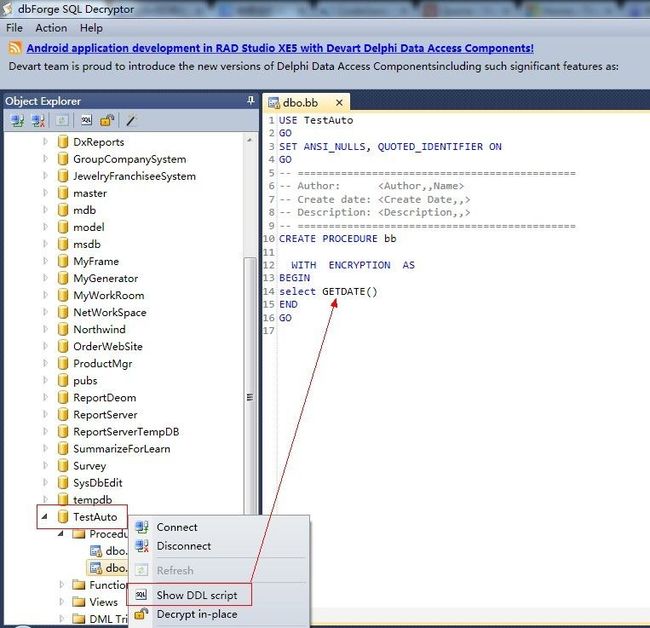
Task: Click the Connect icon in the context menu
Action: pos(142,527)
